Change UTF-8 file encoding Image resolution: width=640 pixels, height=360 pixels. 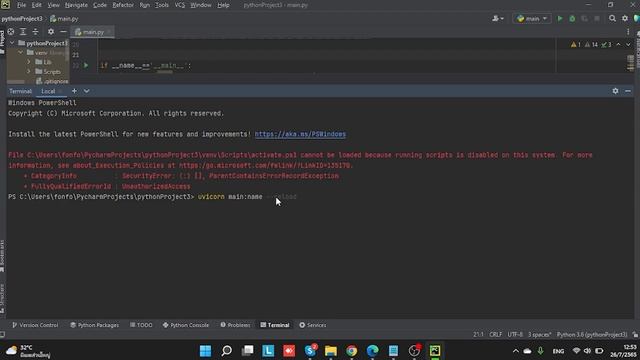[x=515, y=335]
